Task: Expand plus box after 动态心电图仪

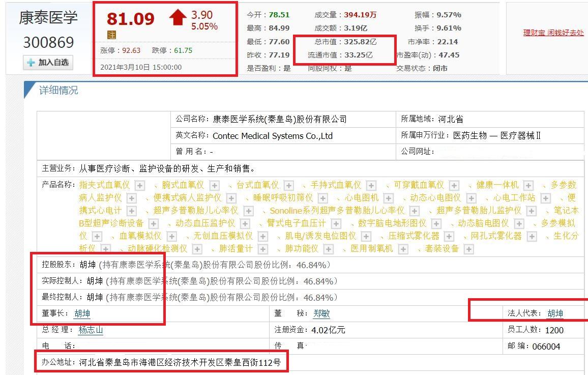Action: [x=471, y=198]
